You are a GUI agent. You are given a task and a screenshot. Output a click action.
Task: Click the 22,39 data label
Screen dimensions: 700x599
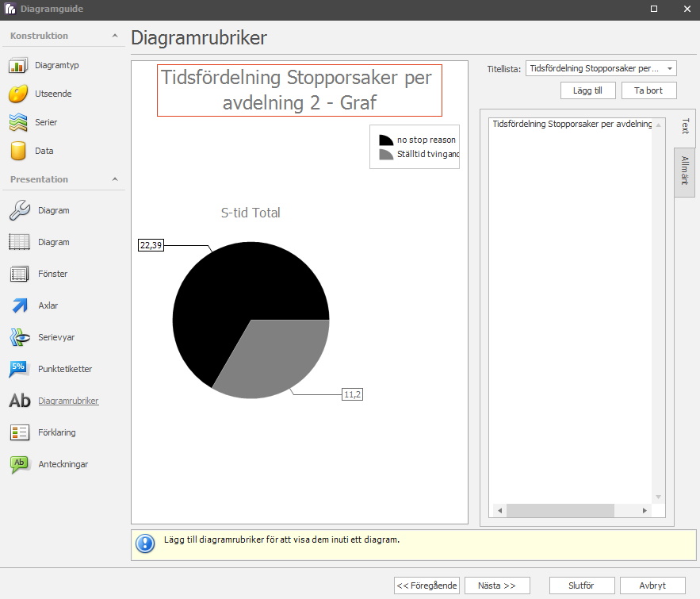(x=151, y=245)
